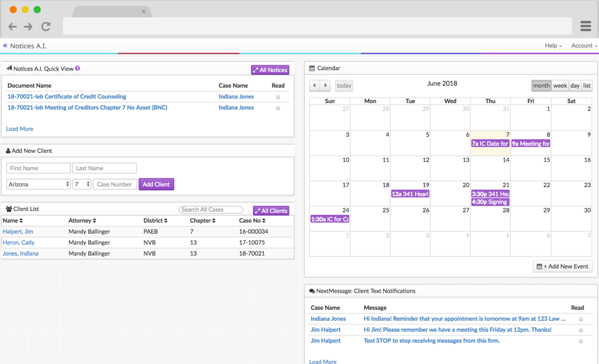Click the calendar today button
The width and height of the screenshot is (599, 364).
(344, 86)
